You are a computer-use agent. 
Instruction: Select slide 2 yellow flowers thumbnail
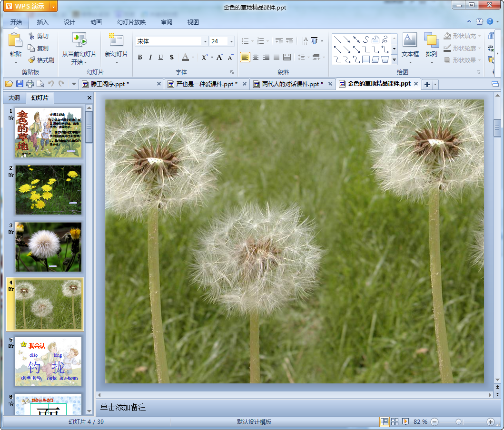pos(48,190)
